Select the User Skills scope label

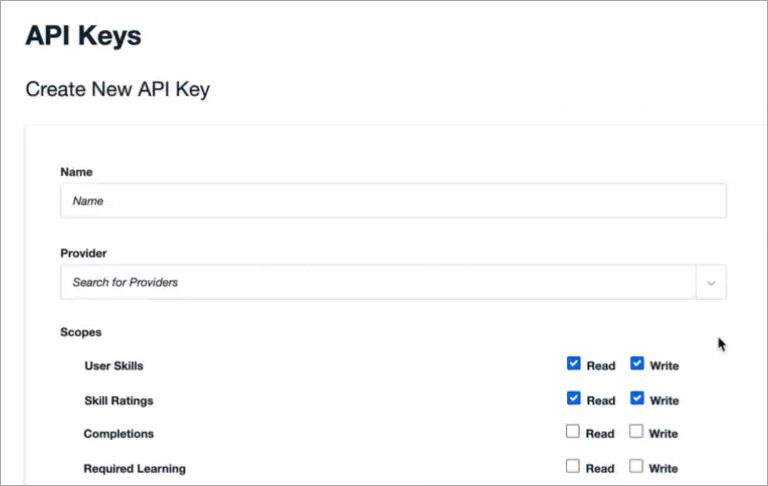tap(114, 366)
